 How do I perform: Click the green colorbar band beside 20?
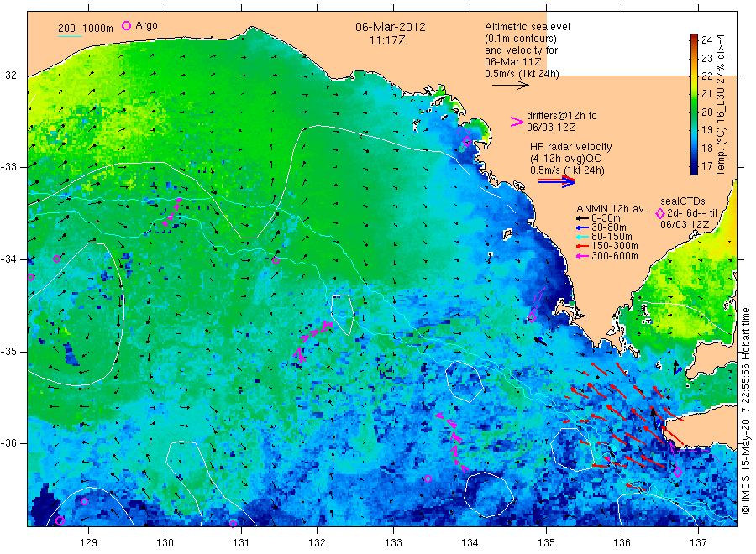pyautogui.click(x=695, y=112)
